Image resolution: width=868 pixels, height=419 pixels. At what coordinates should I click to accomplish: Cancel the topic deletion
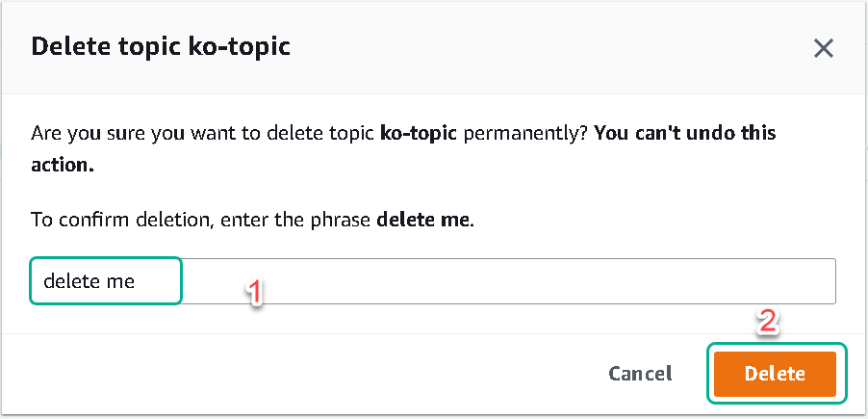tap(640, 374)
